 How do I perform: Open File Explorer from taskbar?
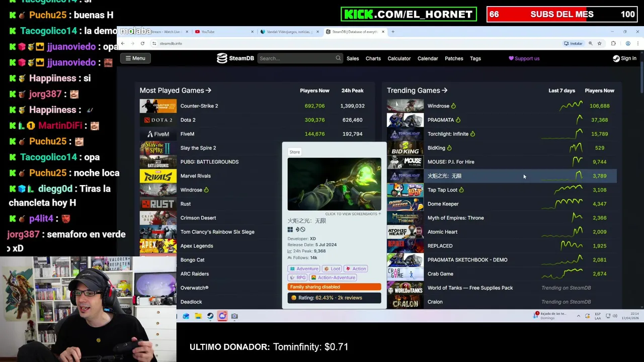198,316
